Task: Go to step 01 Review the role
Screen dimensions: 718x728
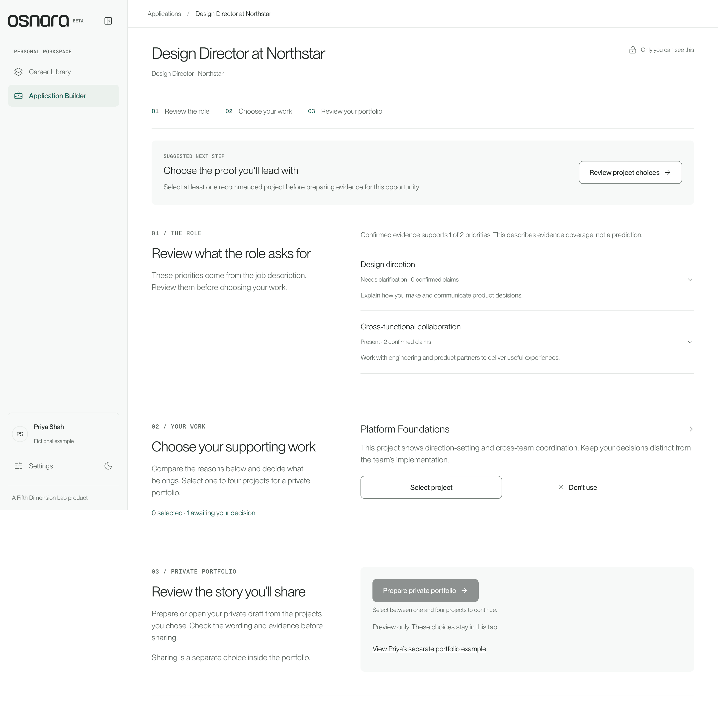Action: [x=180, y=111]
